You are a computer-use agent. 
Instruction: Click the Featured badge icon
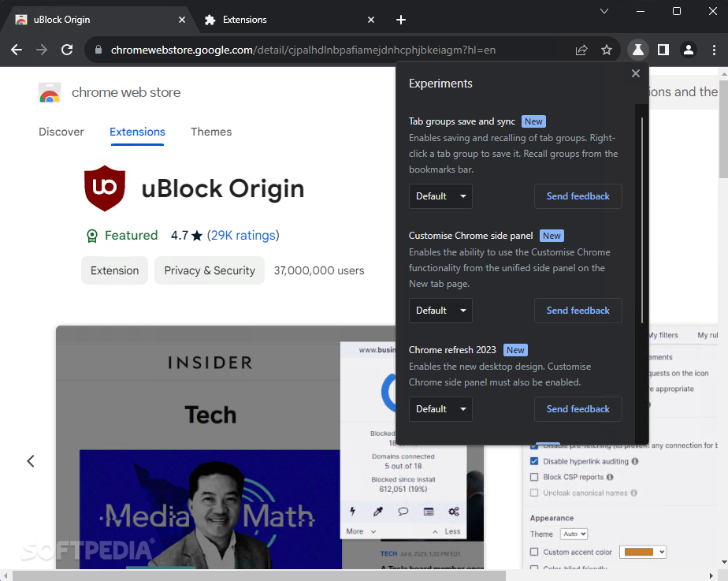tap(92, 236)
